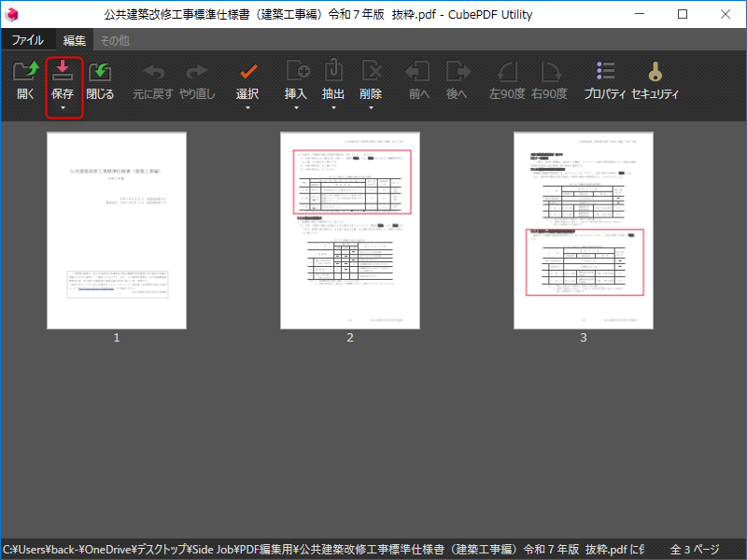747x560 pixels.
Task: Open プロパティ (Properties) from the toolbar
Action: pyautogui.click(x=605, y=73)
